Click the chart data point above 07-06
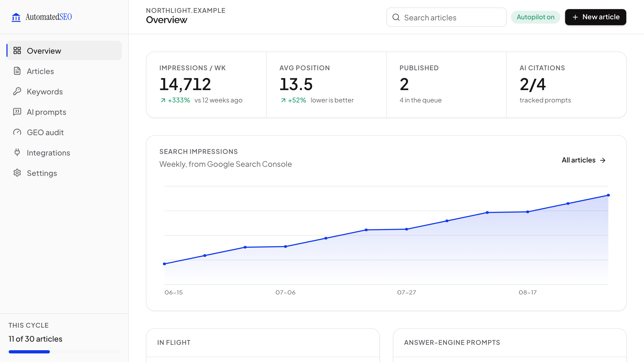644x362 pixels. click(286, 246)
